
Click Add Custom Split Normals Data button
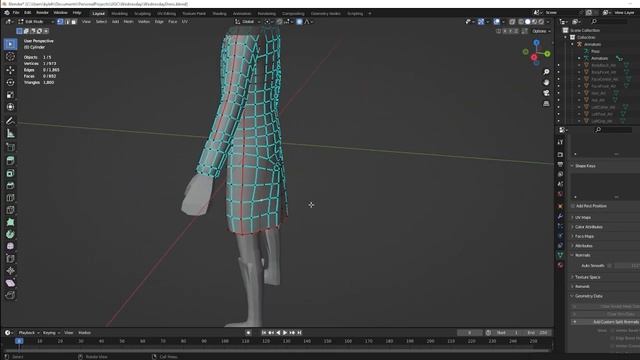coord(605,322)
